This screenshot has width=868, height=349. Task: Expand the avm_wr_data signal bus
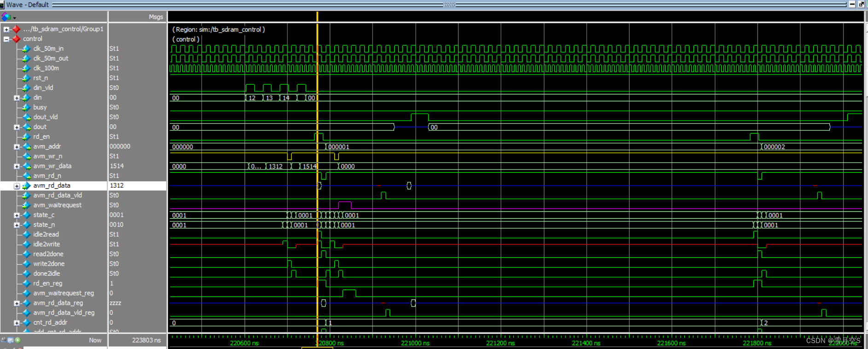pyautogui.click(x=17, y=167)
